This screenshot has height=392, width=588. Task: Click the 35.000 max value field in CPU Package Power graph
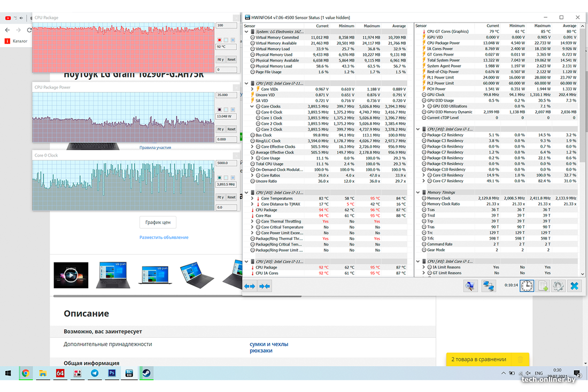coord(227,95)
